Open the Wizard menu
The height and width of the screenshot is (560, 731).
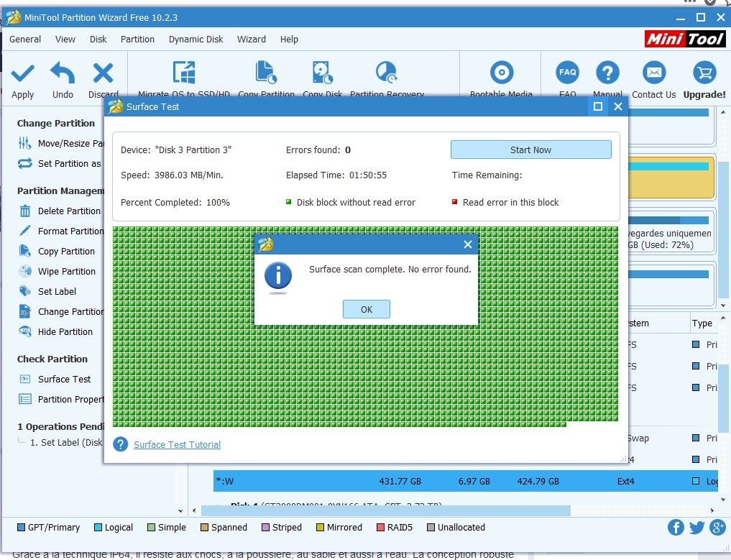(252, 39)
